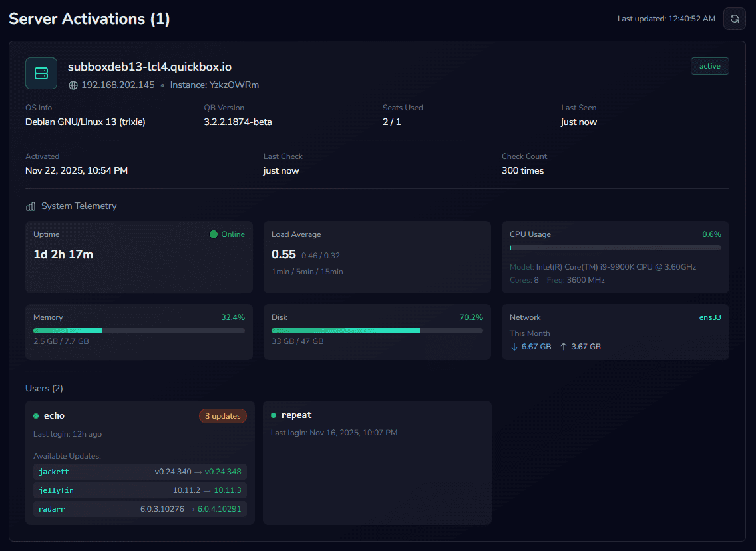756x551 pixels.
Task: Toggle echo user's online status dot
Action: coord(37,415)
